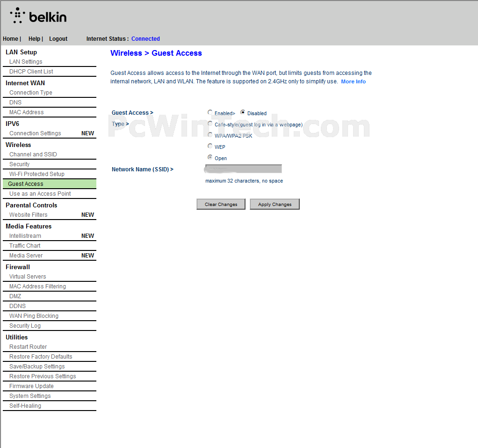This screenshot has height=448, width=478.
Task: Open the More Info link
Action: coord(353,81)
